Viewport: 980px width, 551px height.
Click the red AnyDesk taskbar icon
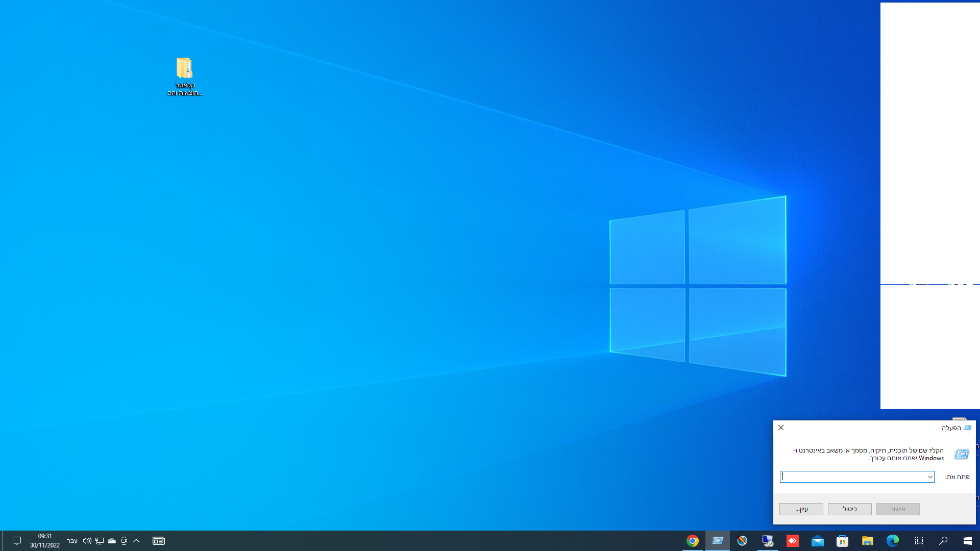(792, 541)
